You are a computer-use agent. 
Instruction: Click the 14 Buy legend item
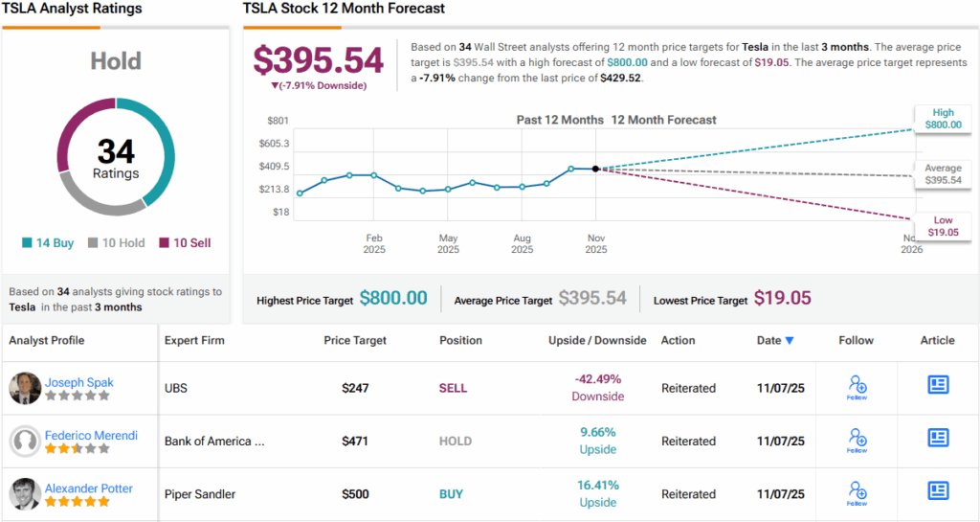pos(48,243)
